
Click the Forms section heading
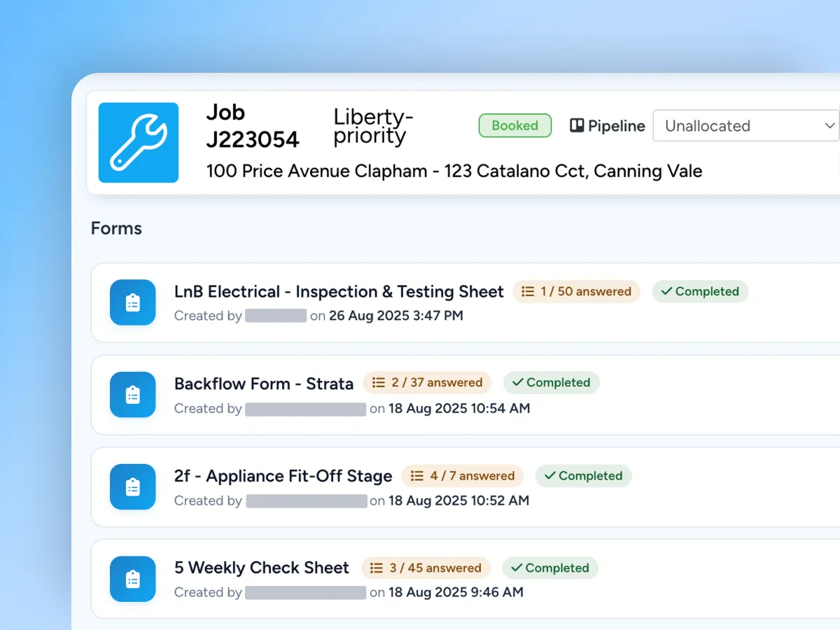[116, 228]
